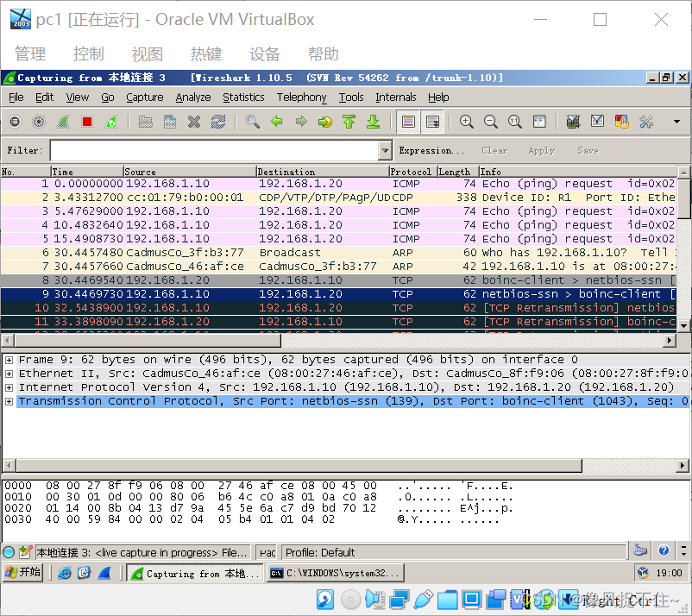Jump to the last packet icon
Image resolution: width=692 pixels, height=616 pixels.
(x=374, y=122)
